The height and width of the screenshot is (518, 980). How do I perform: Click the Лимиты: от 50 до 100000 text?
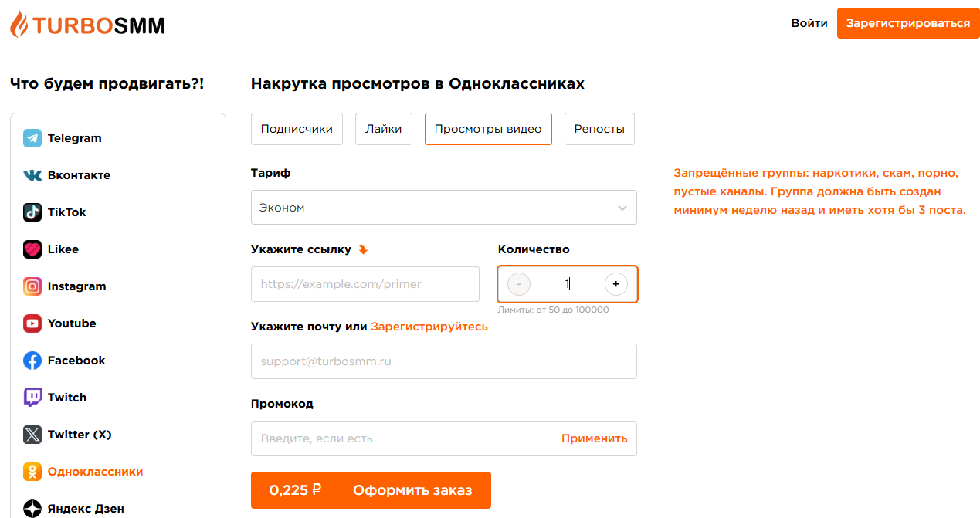tap(553, 310)
